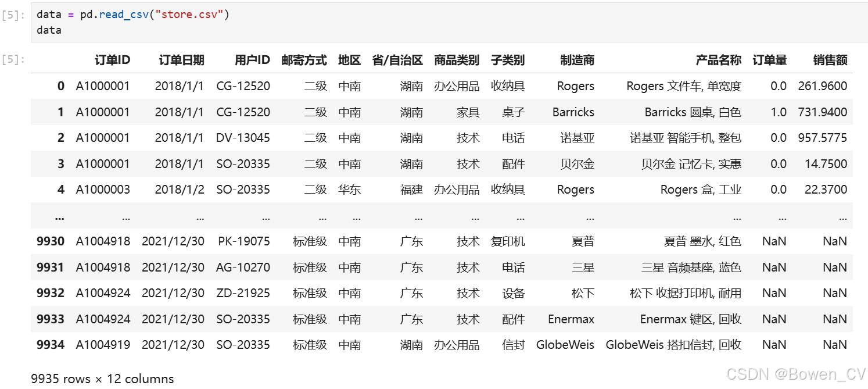Viewport: 868px width, 389px height.
Task: Click province cell 福建
Action: (x=411, y=190)
